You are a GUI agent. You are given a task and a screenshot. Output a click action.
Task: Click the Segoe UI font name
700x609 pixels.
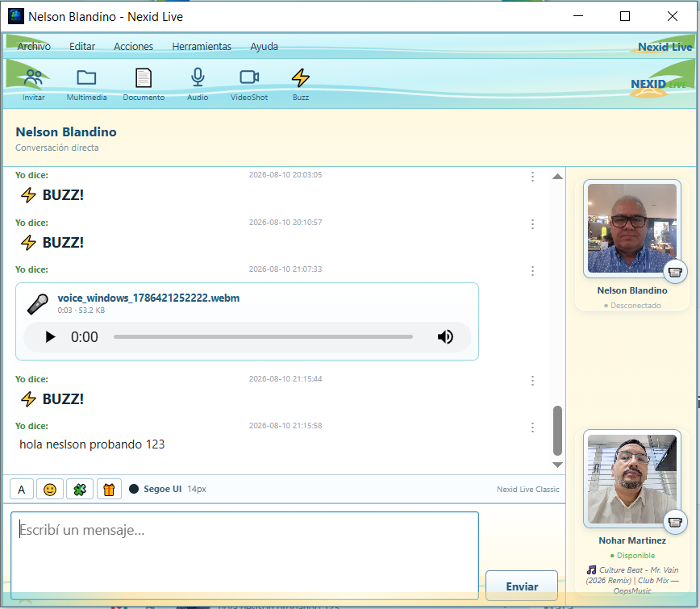(163, 489)
